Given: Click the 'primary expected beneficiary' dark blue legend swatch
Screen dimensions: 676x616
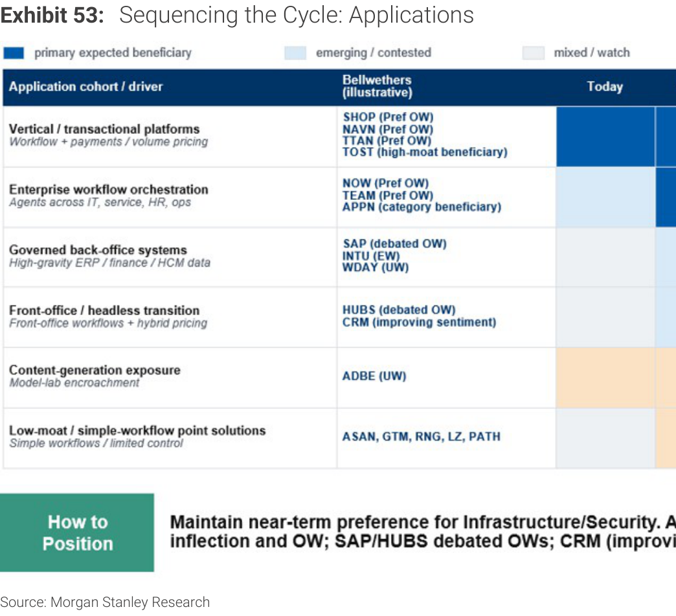Looking at the screenshot, I should coord(14,53).
